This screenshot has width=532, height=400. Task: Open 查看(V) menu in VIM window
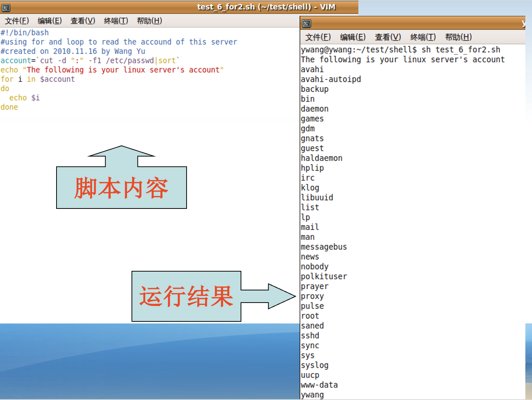(x=83, y=21)
